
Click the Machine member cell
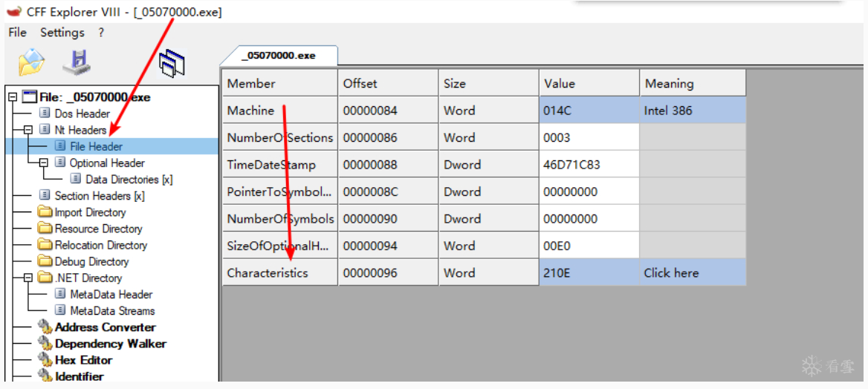(x=280, y=110)
